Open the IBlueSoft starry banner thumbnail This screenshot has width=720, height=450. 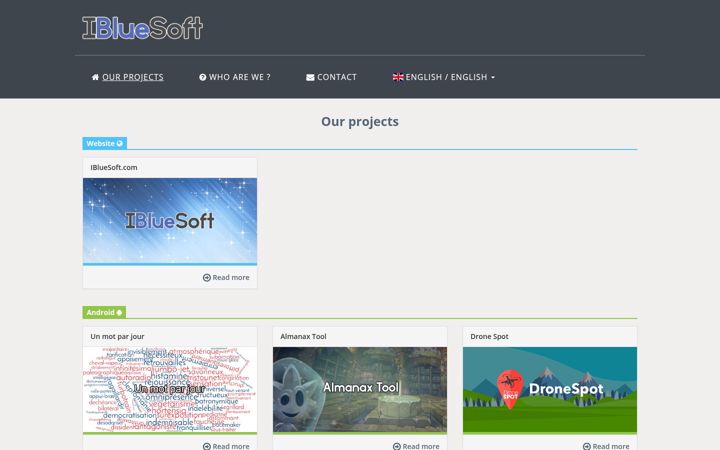pyautogui.click(x=170, y=221)
